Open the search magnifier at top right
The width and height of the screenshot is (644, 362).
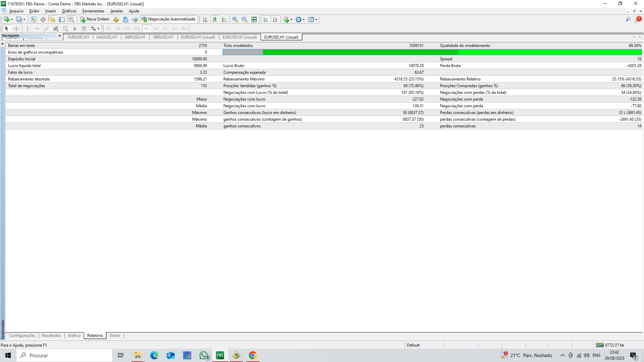point(628,19)
